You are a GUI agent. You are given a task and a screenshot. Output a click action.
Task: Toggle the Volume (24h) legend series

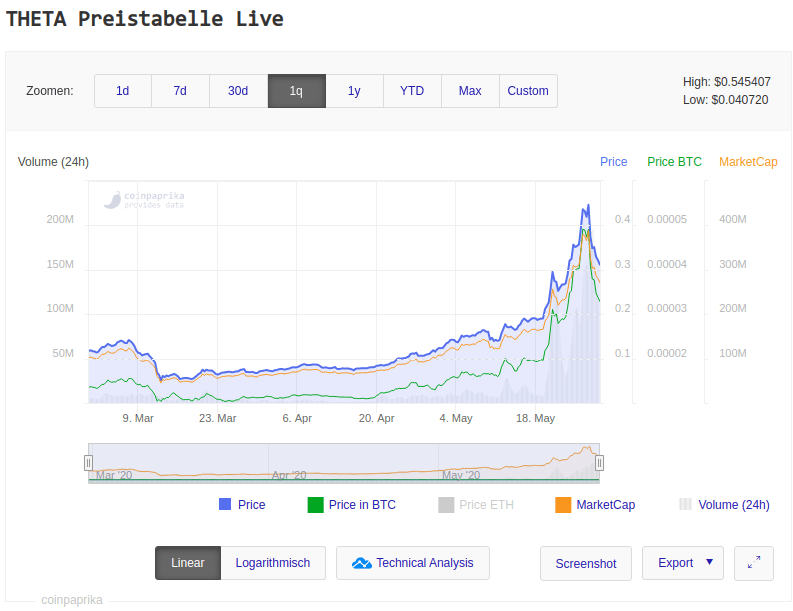coord(724,505)
